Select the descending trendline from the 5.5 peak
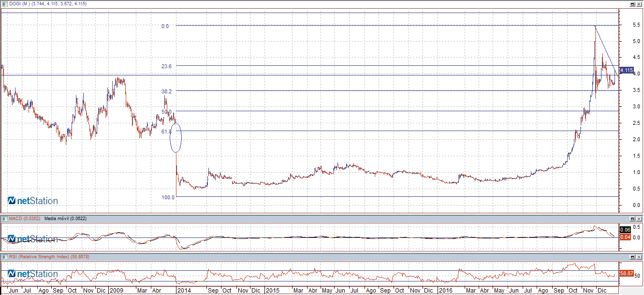The image size is (644, 295). pos(607,50)
